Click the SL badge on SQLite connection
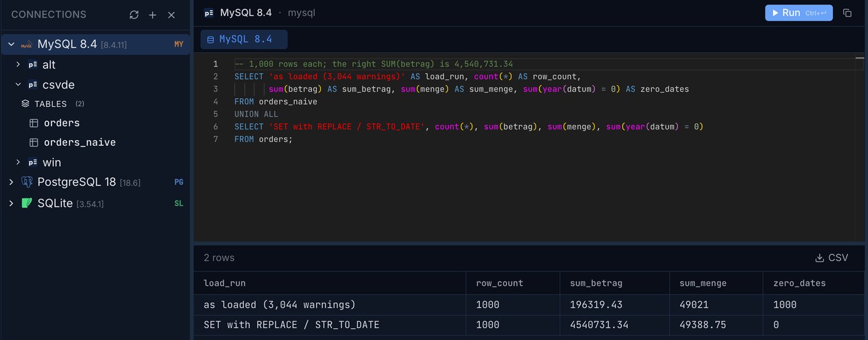The image size is (868, 340). [179, 203]
